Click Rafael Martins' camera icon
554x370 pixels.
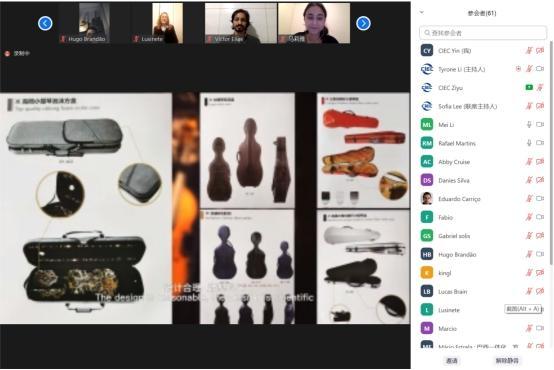[x=540, y=143]
